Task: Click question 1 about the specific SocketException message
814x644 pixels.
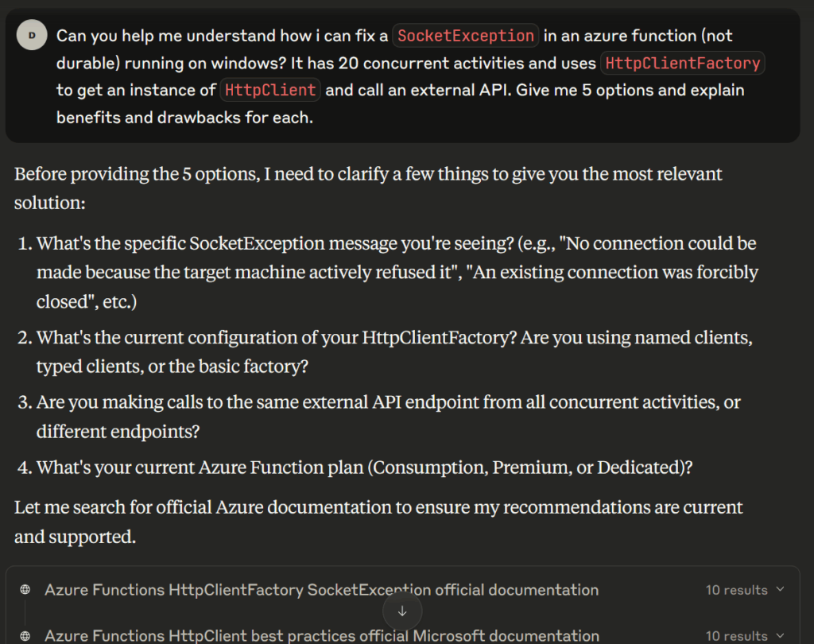Action: (397, 273)
